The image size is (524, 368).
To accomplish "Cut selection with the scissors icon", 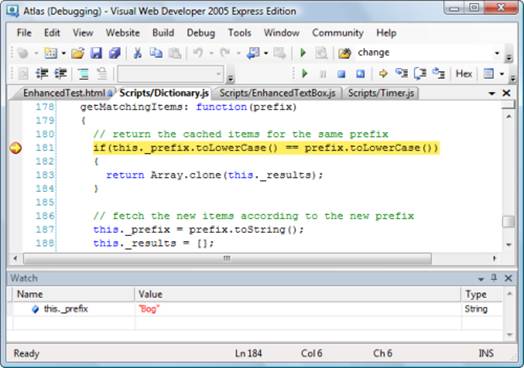I will (x=137, y=53).
